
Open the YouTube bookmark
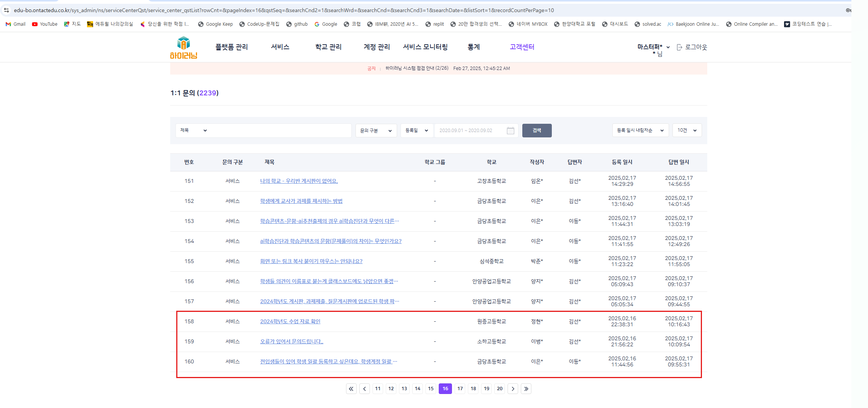click(x=45, y=24)
